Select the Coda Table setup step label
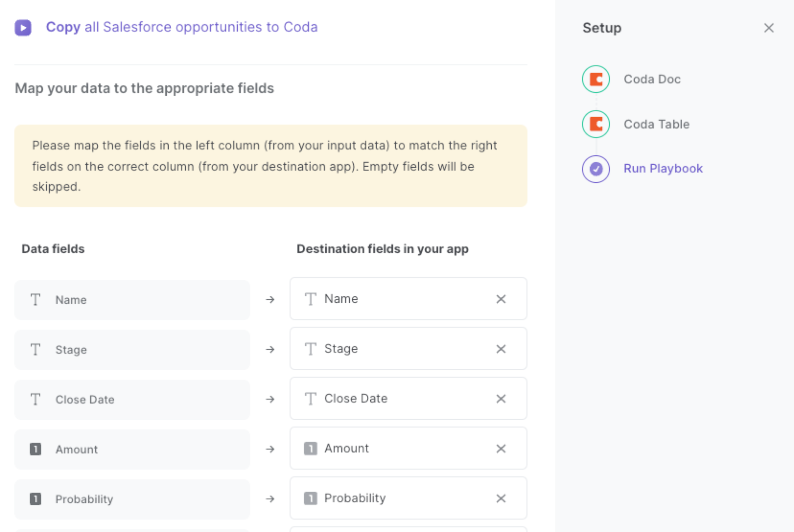Viewport: 794px width, 532px height. tap(657, 124)
